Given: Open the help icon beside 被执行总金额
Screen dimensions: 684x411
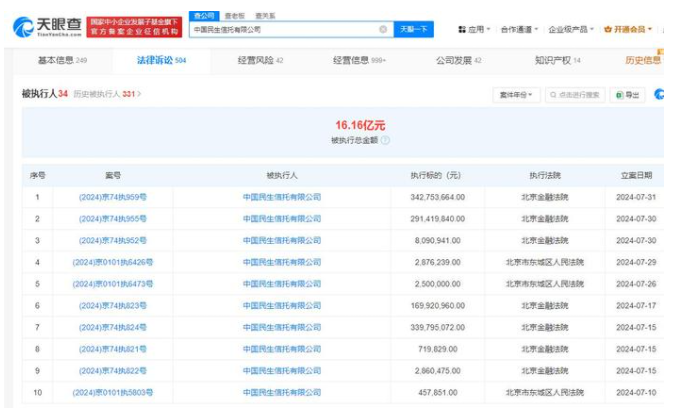Looking at the screenshot, I should click(385, 140).
